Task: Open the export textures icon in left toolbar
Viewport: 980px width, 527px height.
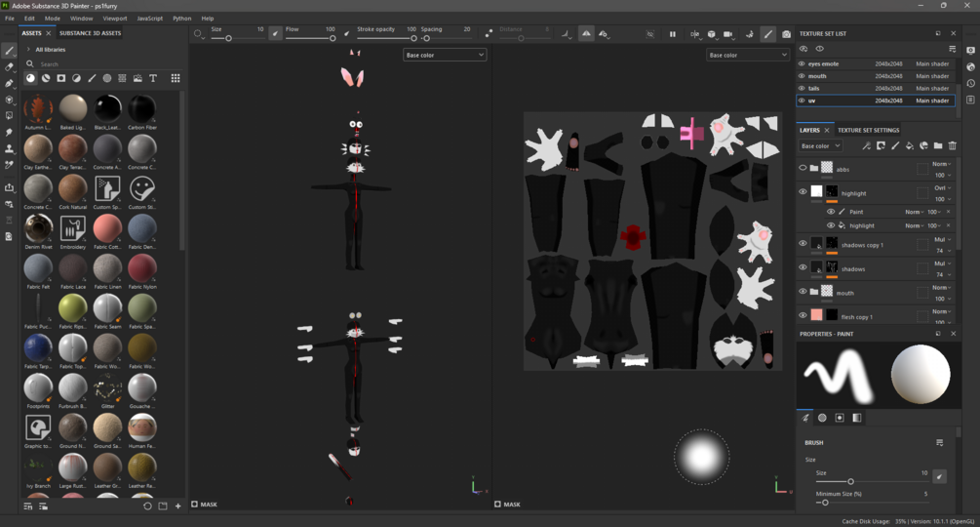Action: pos(10,187)
